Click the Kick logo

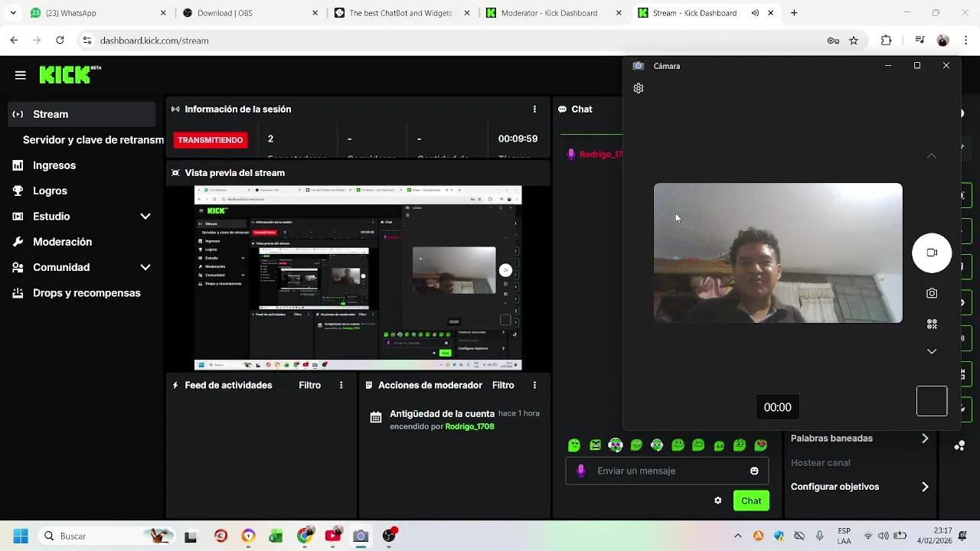coord(70,74)
